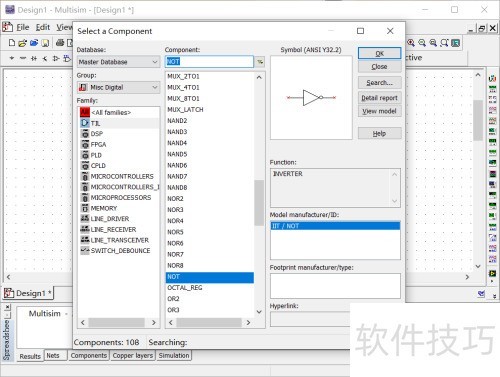Click the Print toolbar icon

[60, 43]
